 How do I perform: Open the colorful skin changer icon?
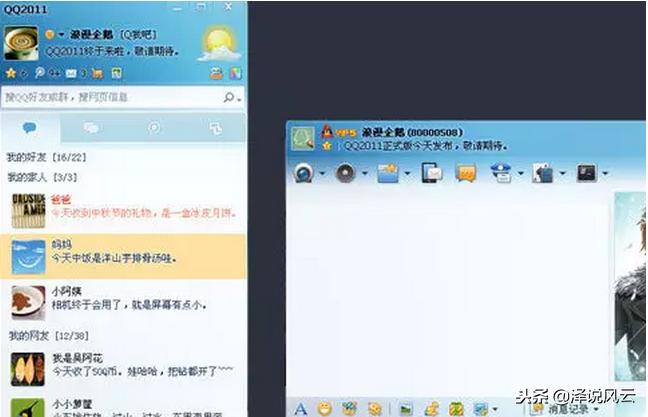(x=236, y=74)
